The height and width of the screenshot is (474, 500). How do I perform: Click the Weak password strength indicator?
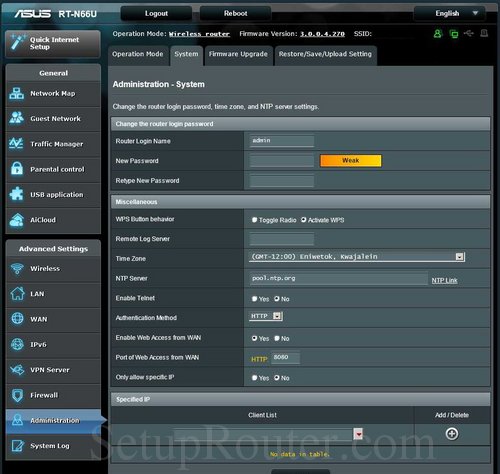[x=351, y=161]
